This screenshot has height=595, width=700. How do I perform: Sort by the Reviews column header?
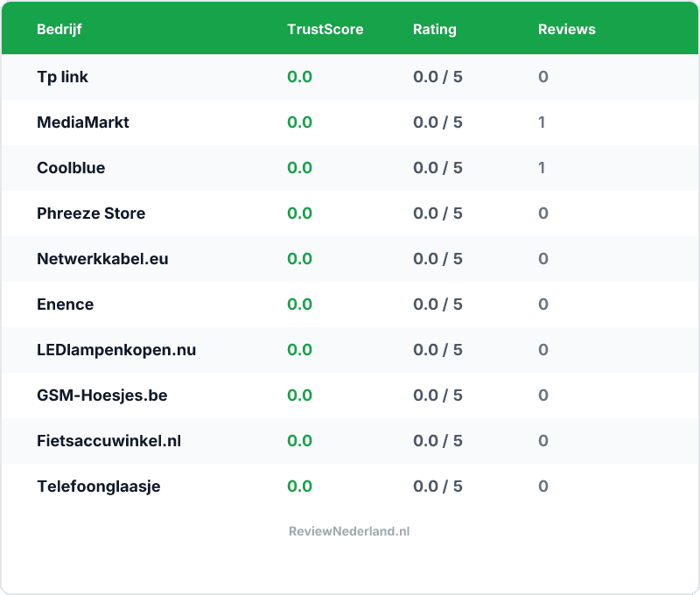pos(566,29)
